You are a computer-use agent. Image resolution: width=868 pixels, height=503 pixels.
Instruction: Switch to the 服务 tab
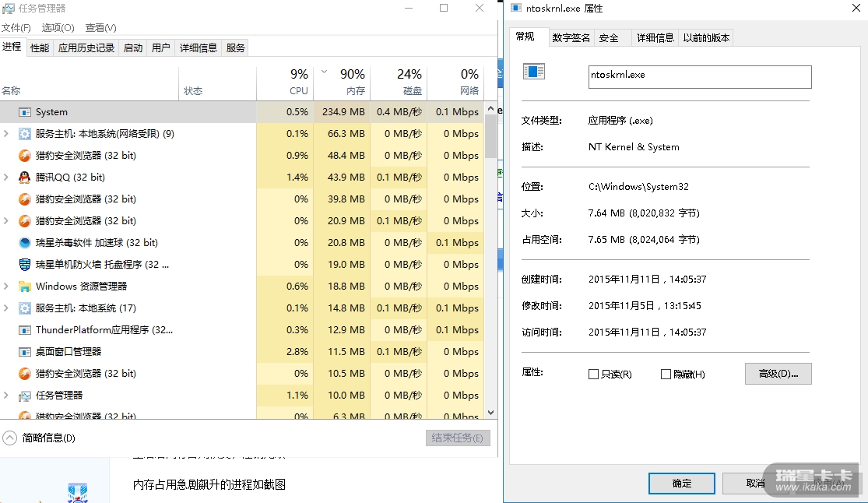[235, 48]
